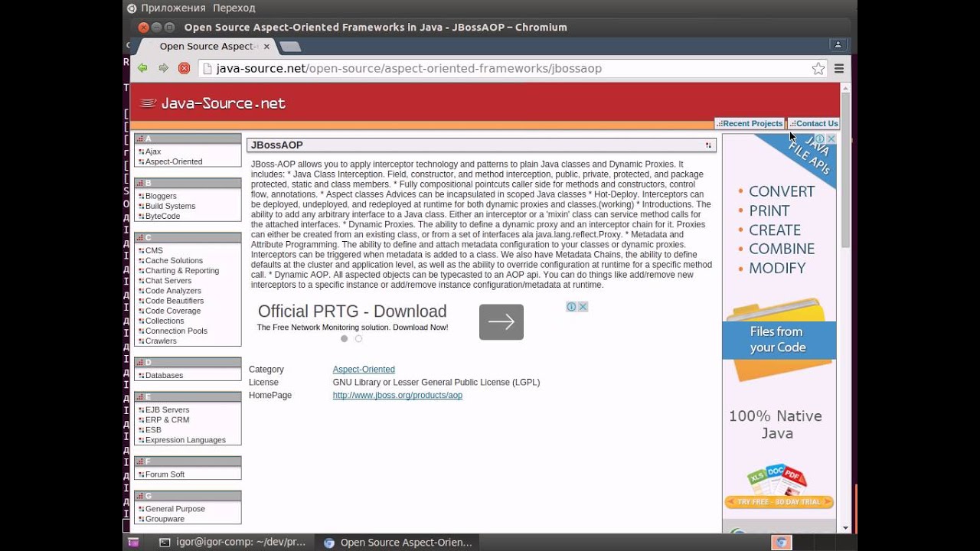Click scrollbar down arrow
Viewport: 980px width, 551px height.
pyautogui.click(x=845, y=528)
